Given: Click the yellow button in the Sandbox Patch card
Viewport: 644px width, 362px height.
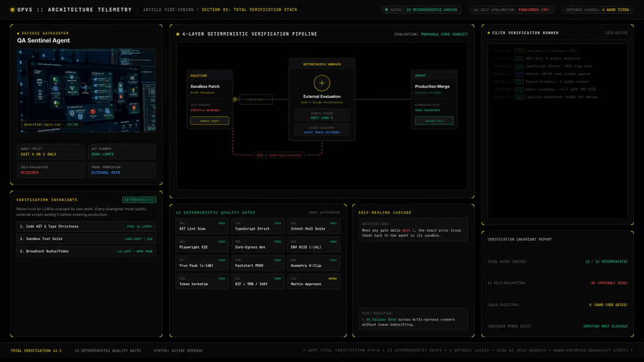Looking at the screenshot, I should [x=209, y=121].
